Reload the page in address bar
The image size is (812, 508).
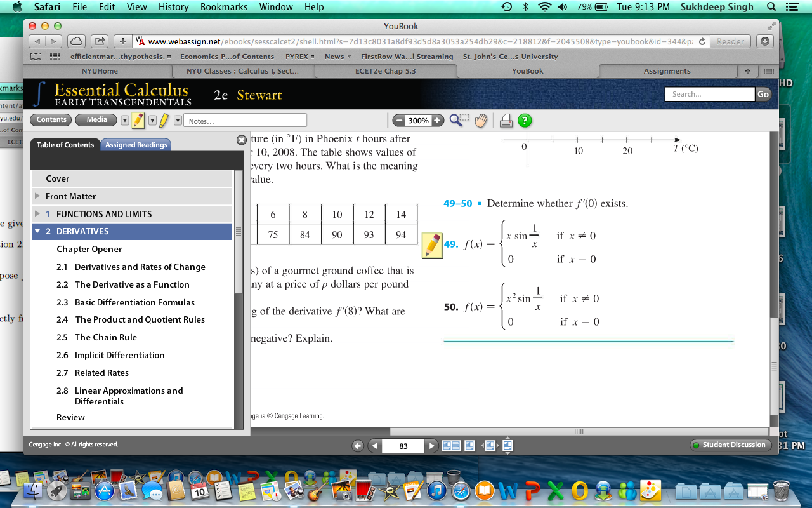point(702,41)
